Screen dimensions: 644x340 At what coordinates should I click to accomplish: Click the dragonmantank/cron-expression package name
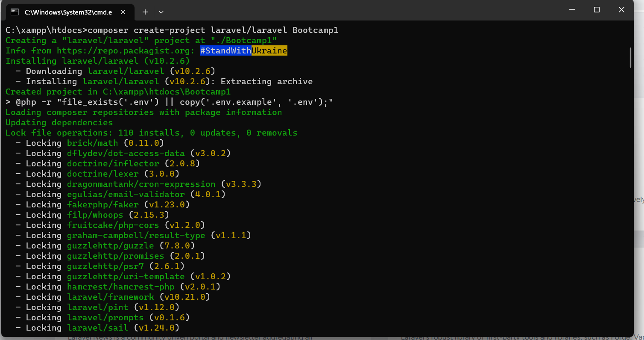pos(141,184)
